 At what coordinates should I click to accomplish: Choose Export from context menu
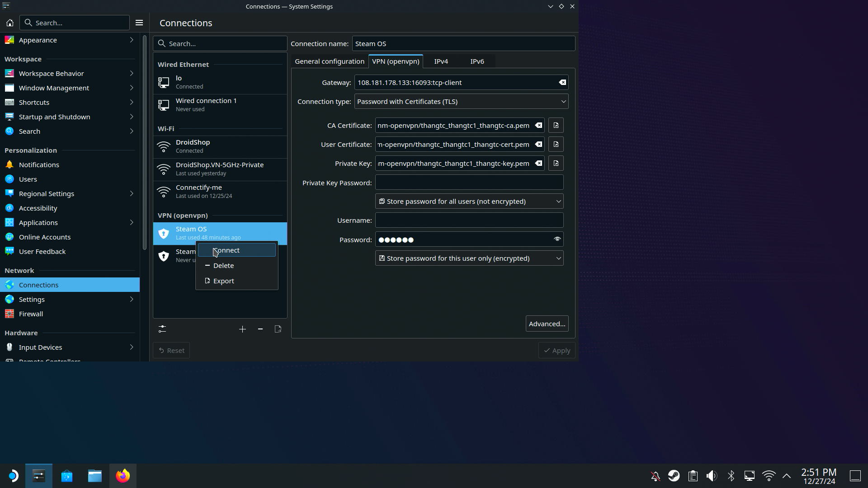[x=237, y=281]
